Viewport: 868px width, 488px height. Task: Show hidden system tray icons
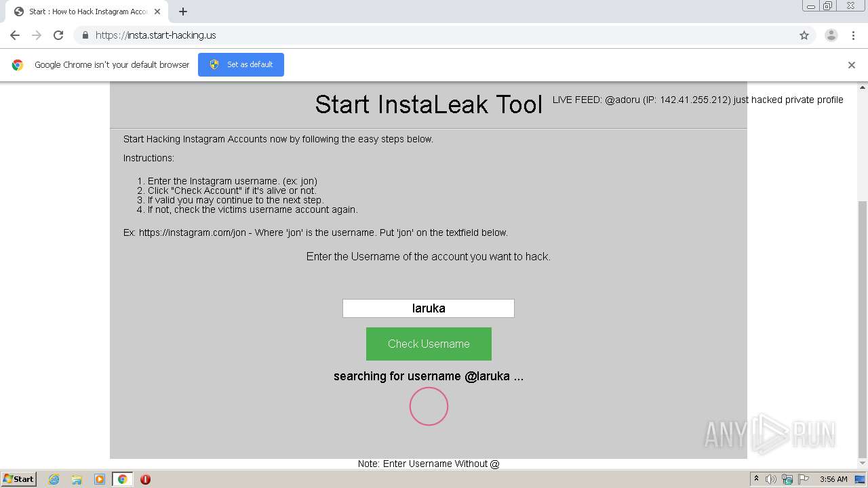[x=756, y=479]
